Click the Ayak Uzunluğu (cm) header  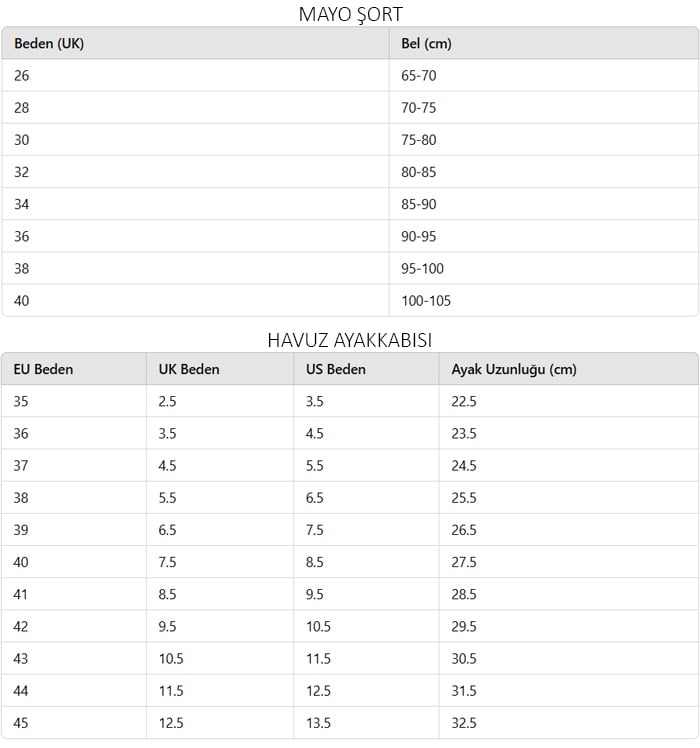point(514,369)
